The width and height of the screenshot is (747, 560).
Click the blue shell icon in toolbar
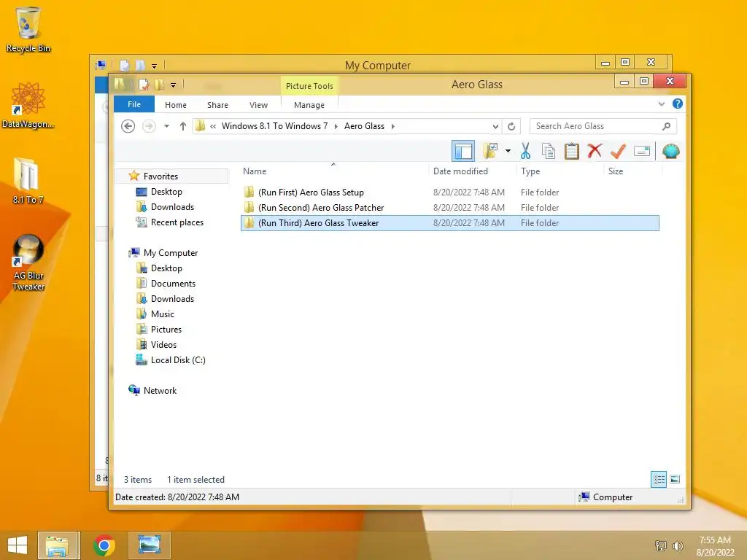[671, 152]
